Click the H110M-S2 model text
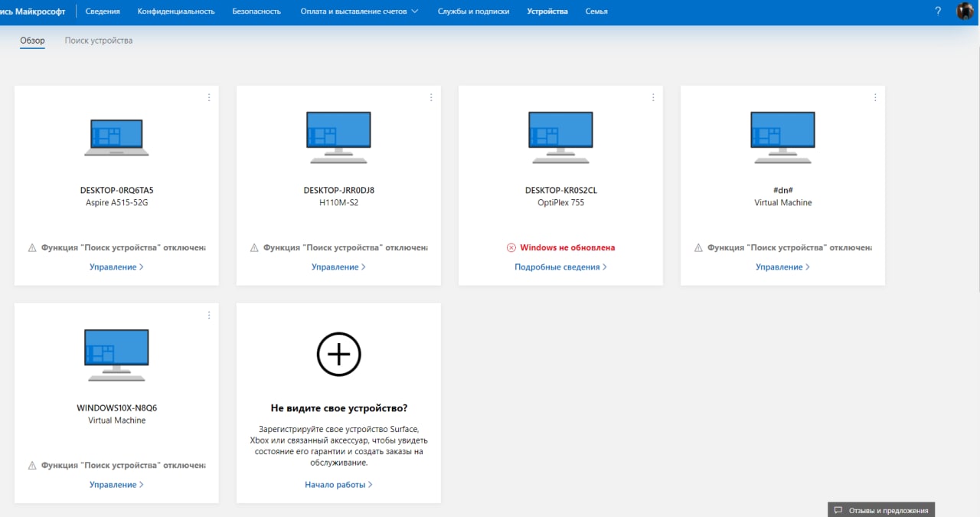Screen dimensions: 980x517 pos(338,203)
